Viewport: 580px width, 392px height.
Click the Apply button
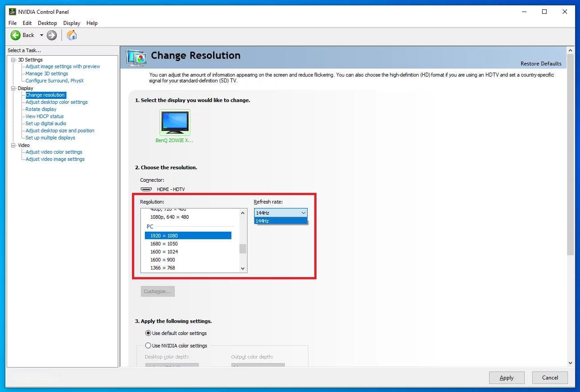coord(506,378)
